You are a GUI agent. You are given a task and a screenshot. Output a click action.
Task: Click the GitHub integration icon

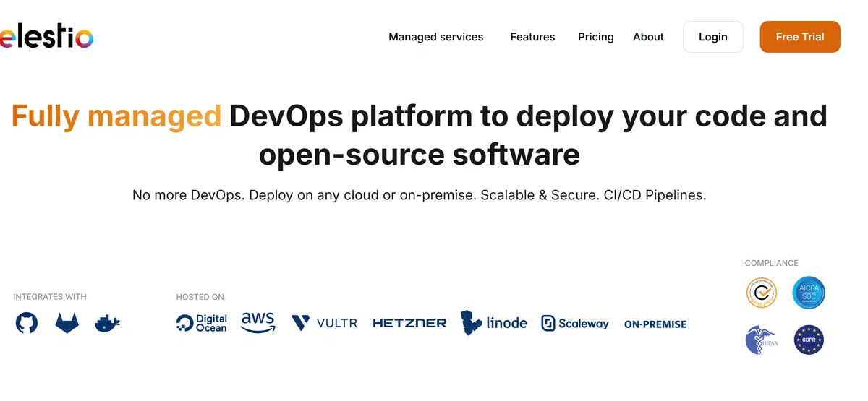click(x=27, y=322)
